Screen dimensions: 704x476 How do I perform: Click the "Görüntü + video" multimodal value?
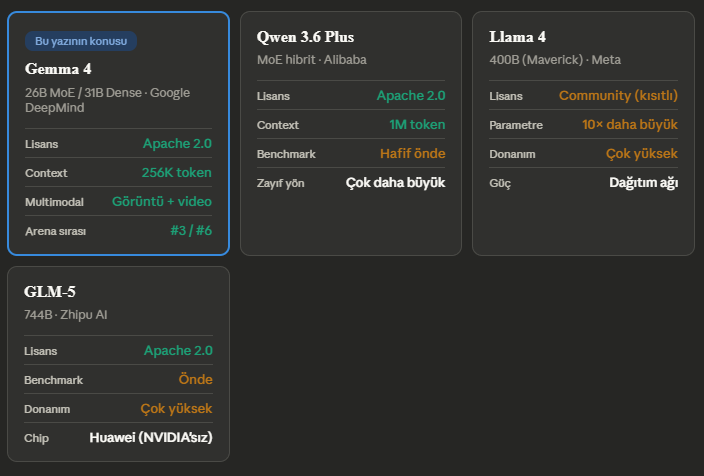pos(161,201)
